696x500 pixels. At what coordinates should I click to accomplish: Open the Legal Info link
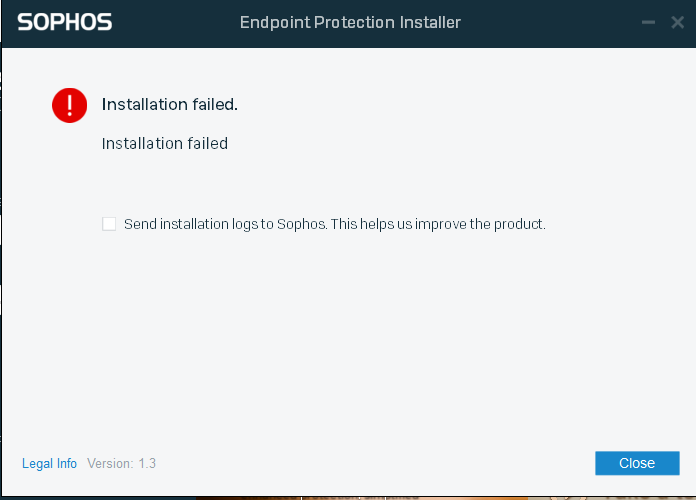pyautogui.click(x=49, y=464)
